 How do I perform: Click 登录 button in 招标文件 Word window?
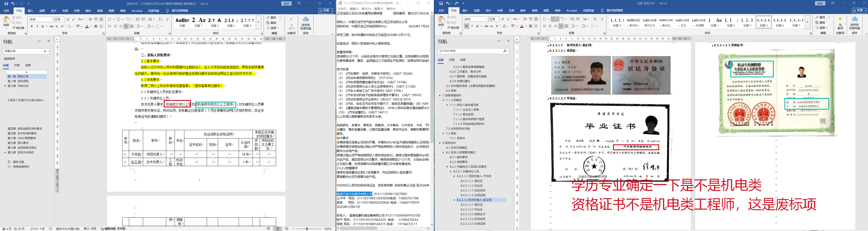click(x=286, y=3)
